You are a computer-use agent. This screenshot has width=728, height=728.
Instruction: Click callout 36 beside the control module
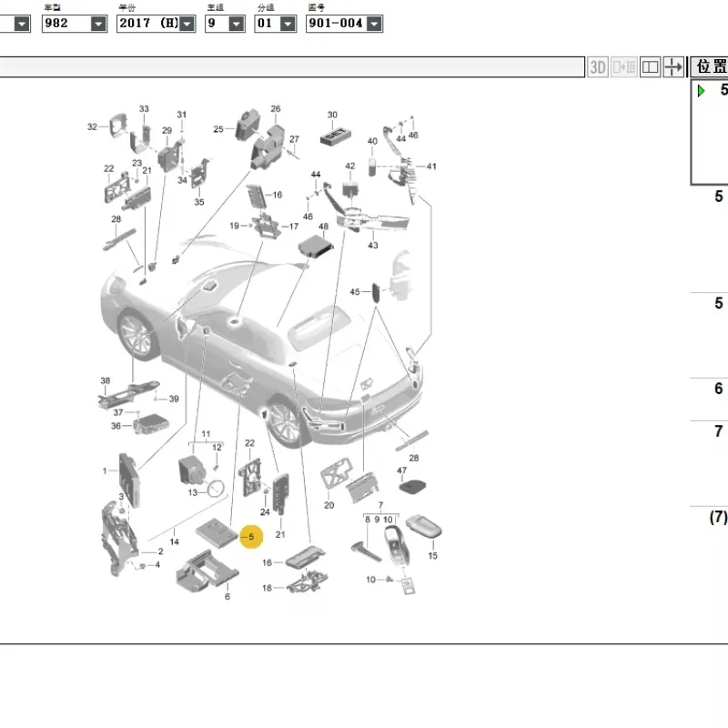pyautogui.click(x=116, y=426)
